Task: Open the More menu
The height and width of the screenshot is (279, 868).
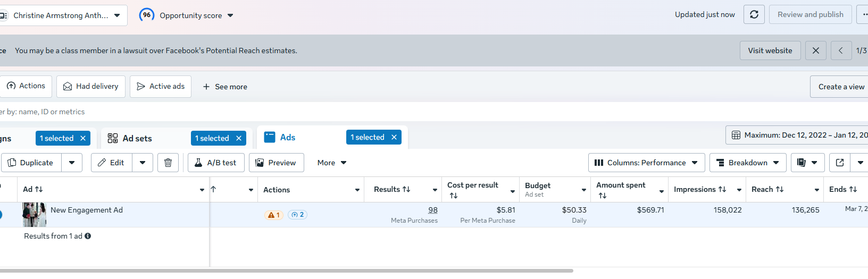Action: tap(332, 163)
